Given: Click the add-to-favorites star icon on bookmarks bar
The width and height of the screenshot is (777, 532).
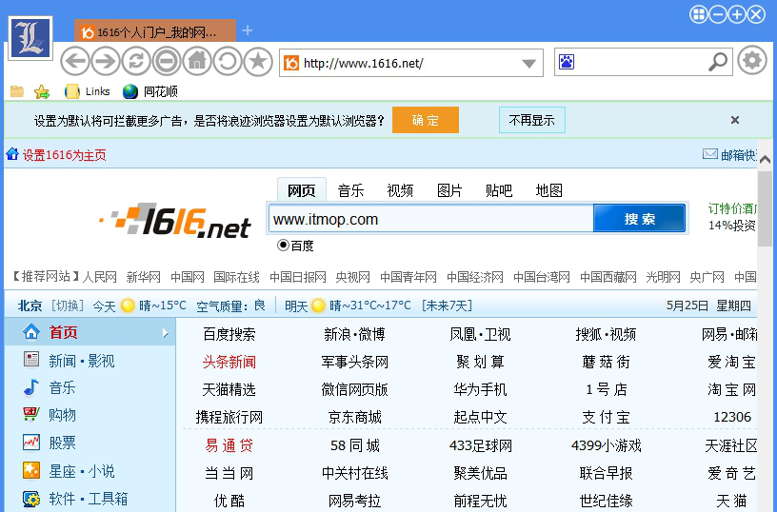Looking at the screenshot, I should click(x=42, y=91).
